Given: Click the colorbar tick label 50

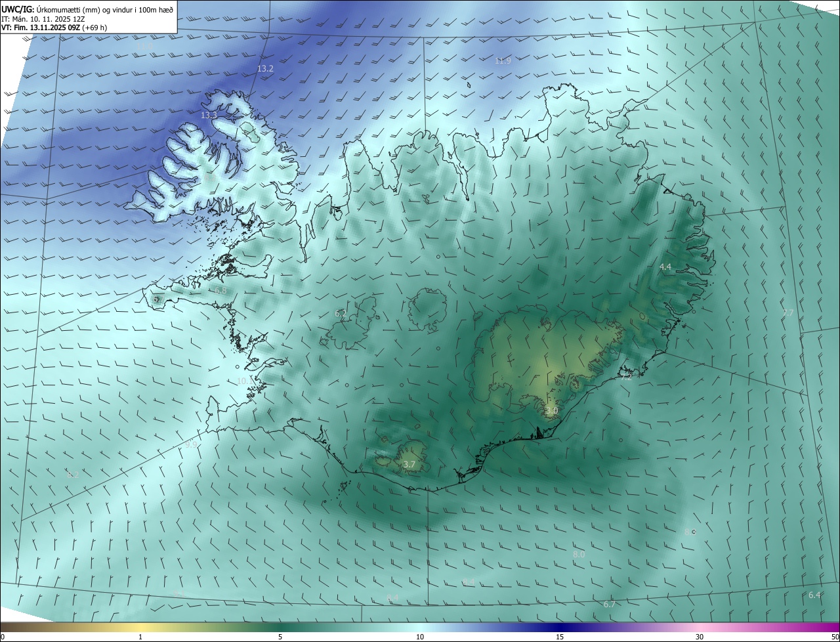Looking at the screenshot, I should (x=835, y=637).
